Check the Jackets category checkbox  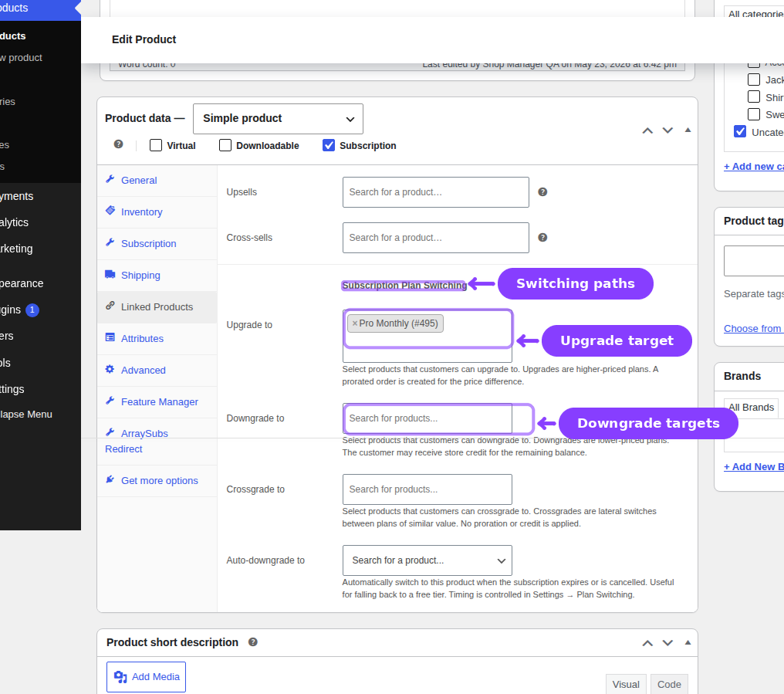coord(753,80)
